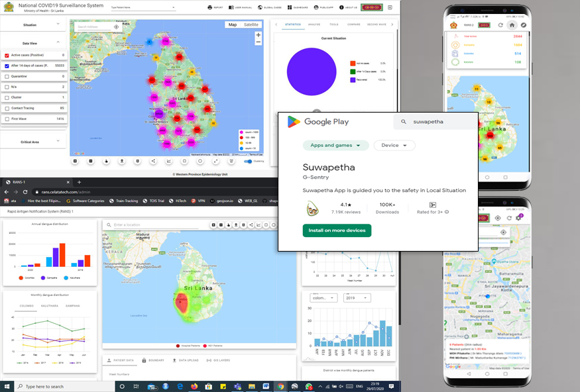Open the 2019 year dropdown
The height and width of the screenshot is (392, 580).
click(x=357, y=298)
